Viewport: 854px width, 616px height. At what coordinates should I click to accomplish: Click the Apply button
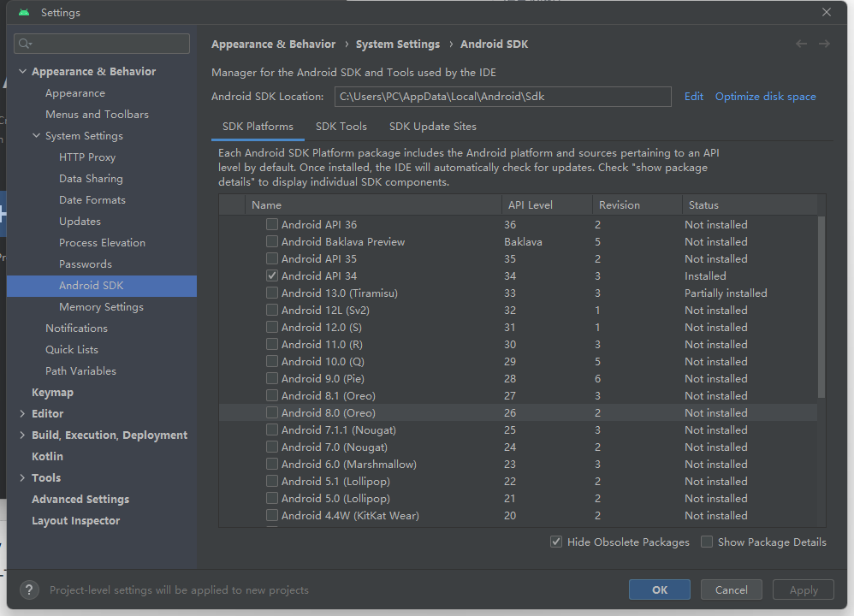(804, 589)
